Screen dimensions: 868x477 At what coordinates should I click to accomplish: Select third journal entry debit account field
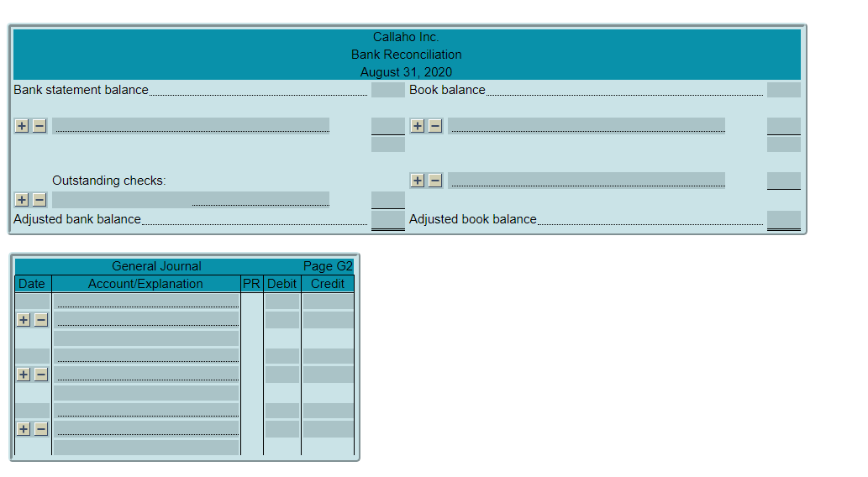(x=146, y=411)
